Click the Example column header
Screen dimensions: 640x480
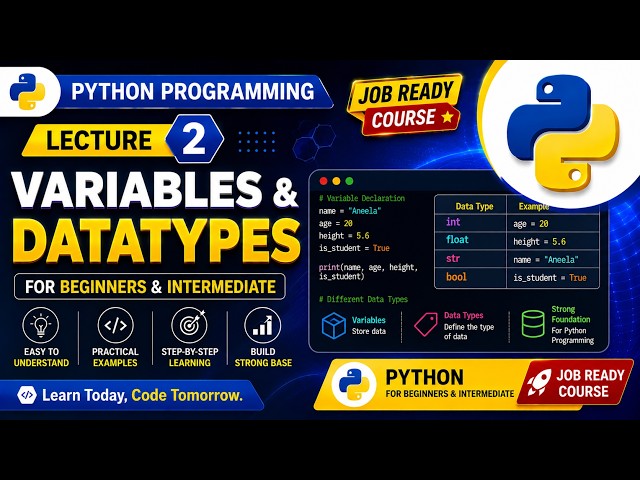coord(533,207)
